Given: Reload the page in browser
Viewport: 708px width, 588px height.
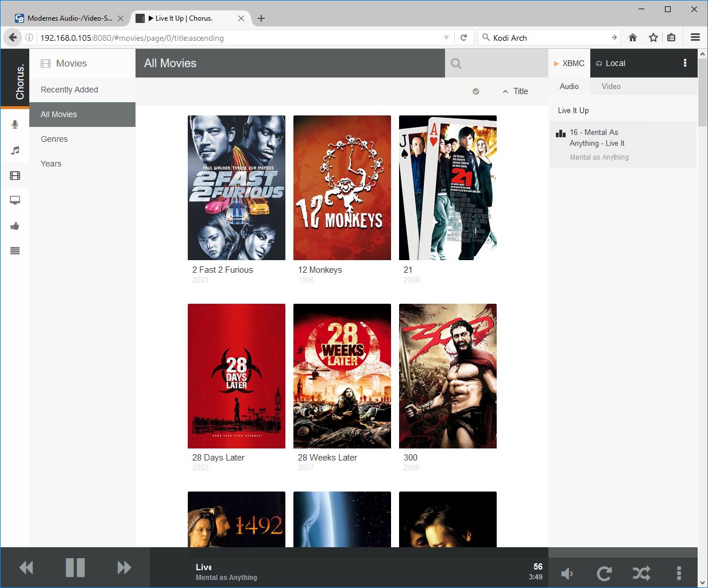Looking at the screenshot, I should (x=464, y=37).
